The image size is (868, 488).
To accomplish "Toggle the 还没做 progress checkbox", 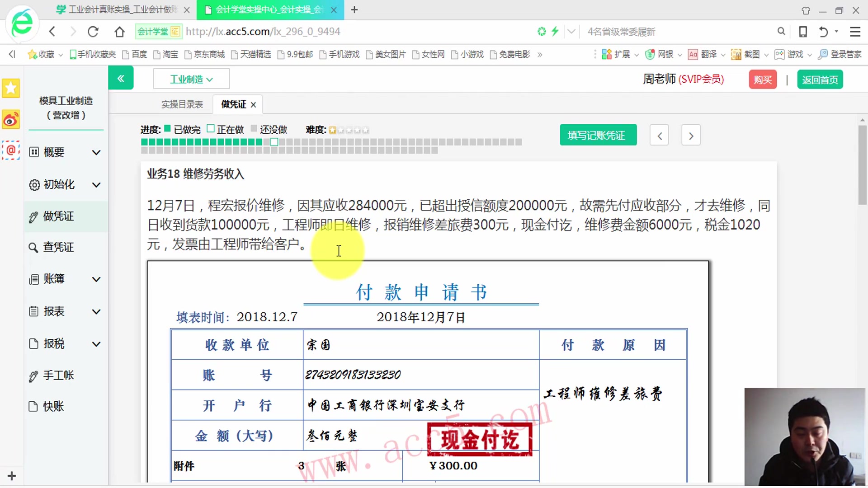I will (x=254, y=129).
